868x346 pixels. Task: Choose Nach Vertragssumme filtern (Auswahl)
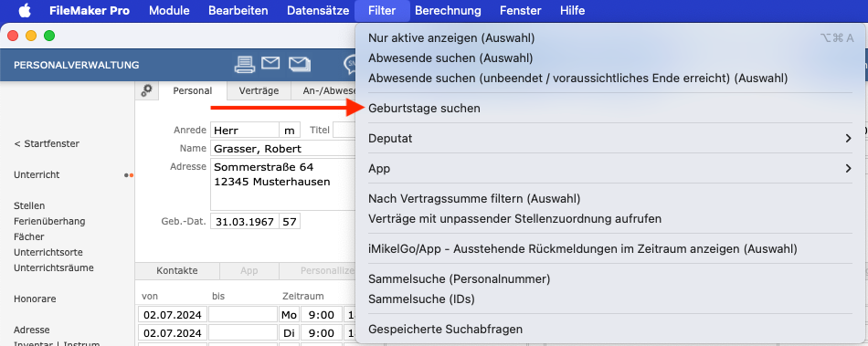pyautogui.click(x=610, y=198)
